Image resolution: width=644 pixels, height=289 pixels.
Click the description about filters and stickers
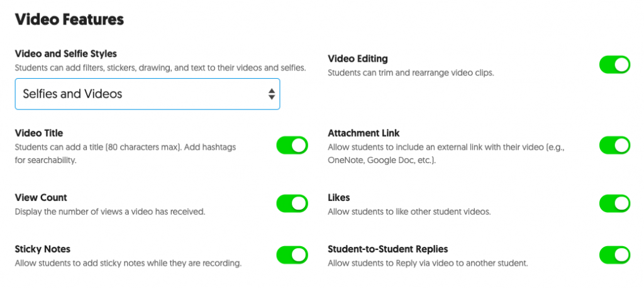pos(160,67)
